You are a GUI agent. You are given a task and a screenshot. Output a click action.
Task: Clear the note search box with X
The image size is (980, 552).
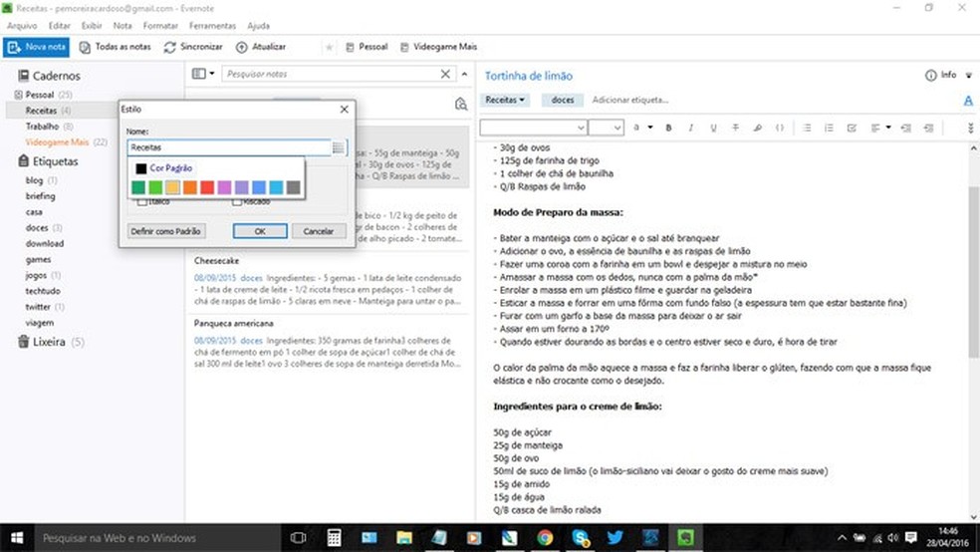coord(445,74)
